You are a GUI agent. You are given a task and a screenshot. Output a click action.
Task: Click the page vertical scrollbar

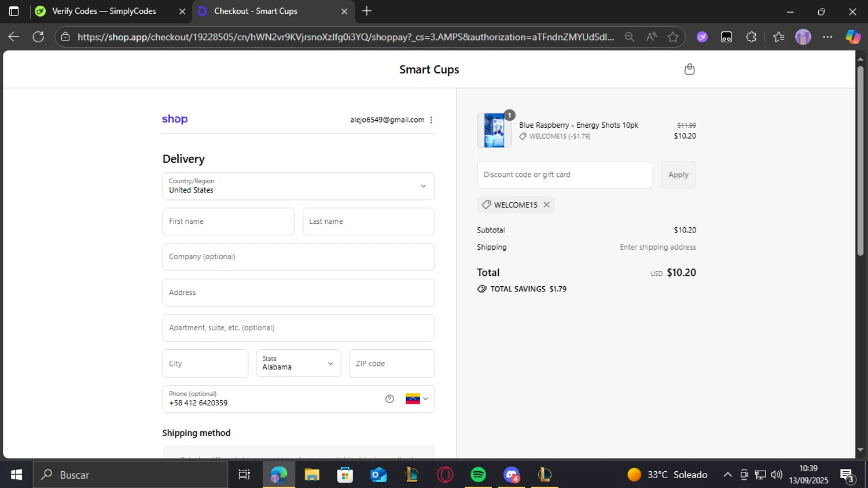click(x=860, y=161)
